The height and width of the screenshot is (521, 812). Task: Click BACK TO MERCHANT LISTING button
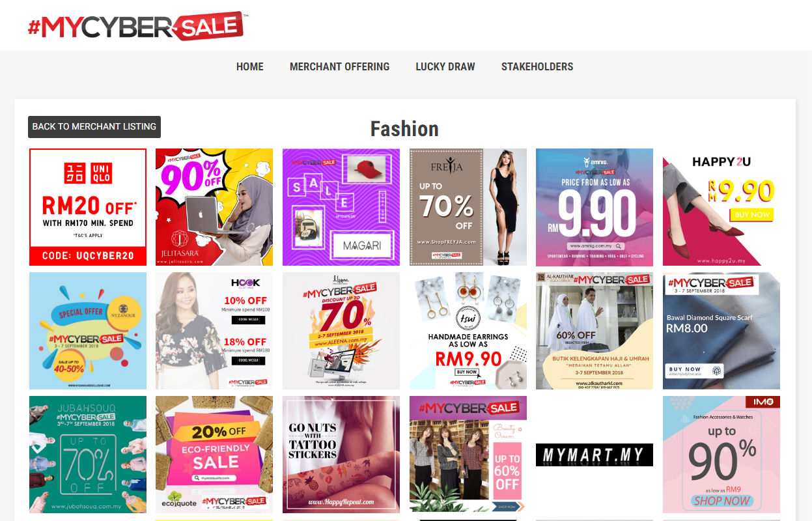94,126
